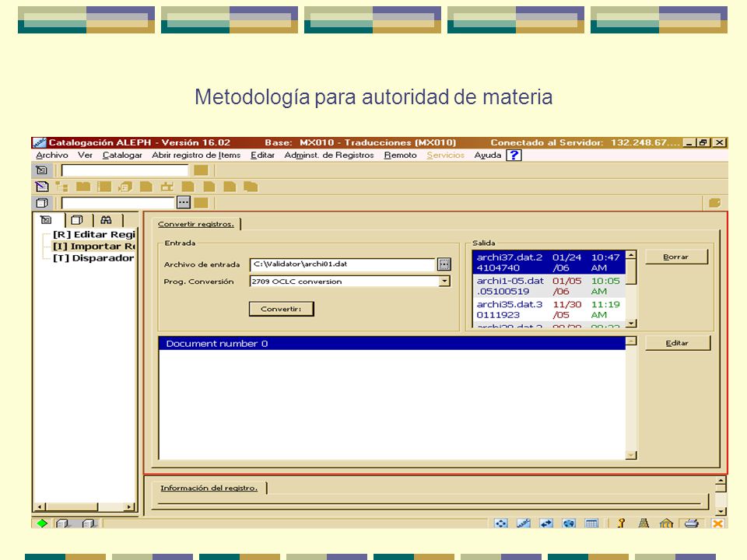Click the browse ellipsis button in items bar

tap(184, 202)
